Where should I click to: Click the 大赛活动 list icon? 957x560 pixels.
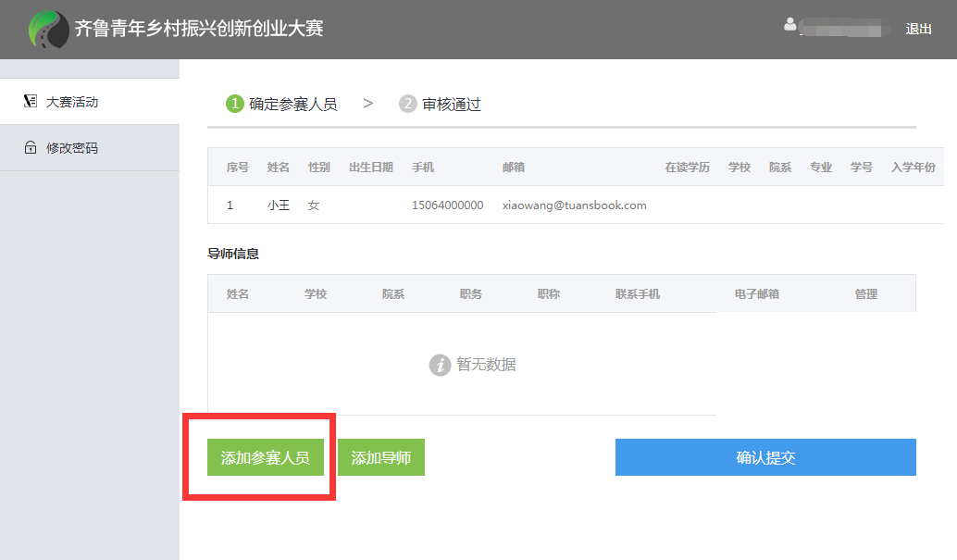coord(31,102)
